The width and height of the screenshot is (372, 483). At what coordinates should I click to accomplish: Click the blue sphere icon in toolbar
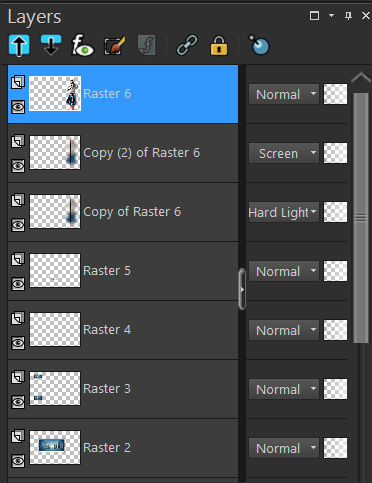pos(259,45)
